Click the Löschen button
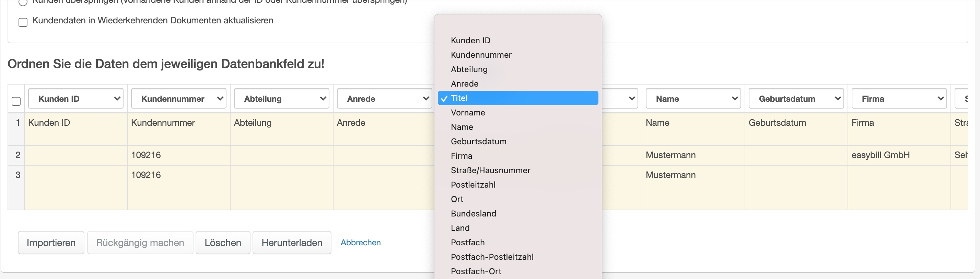This screenshot has height=279, width=980. tap(223, 243)
